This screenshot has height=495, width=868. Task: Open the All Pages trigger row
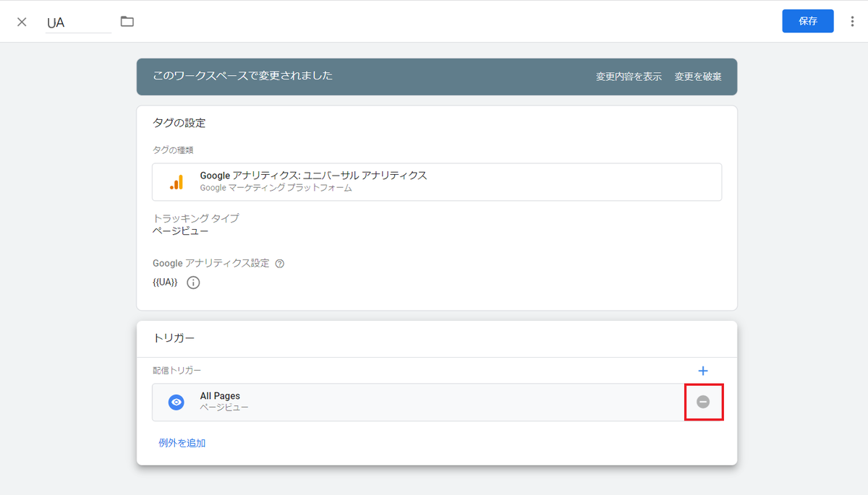coord(437,403)
